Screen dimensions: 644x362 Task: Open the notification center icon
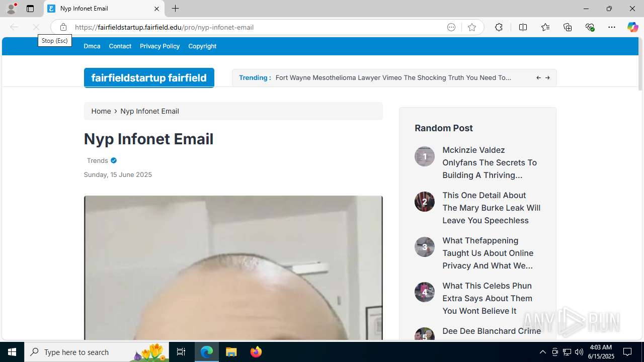coord(628,352)
